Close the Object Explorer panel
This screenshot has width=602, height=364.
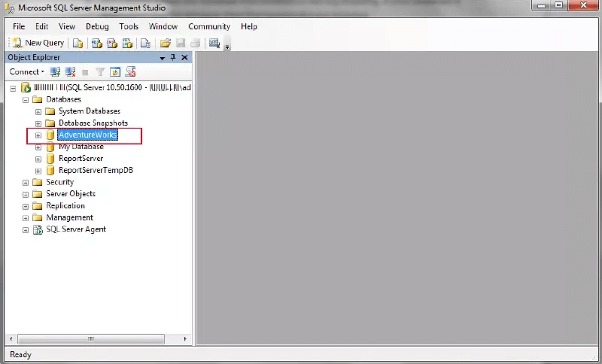pos(184,58)
